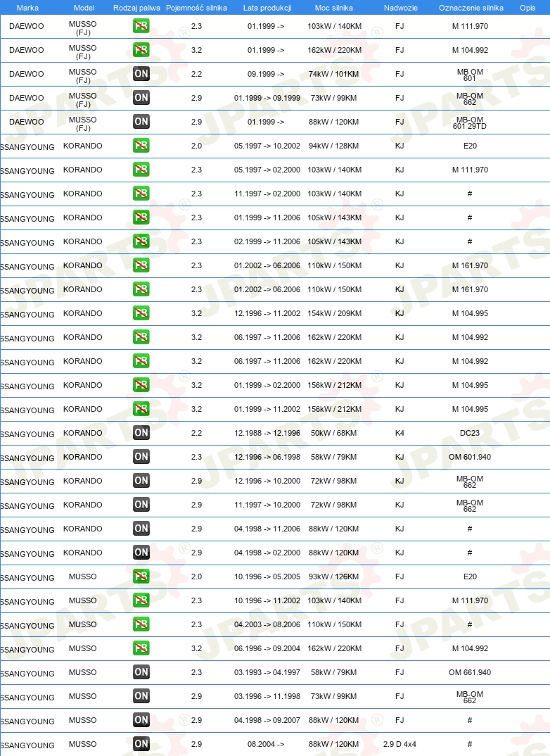Click petrol icon for Daewoo Musso 162kW/220KM

point(141,50)
